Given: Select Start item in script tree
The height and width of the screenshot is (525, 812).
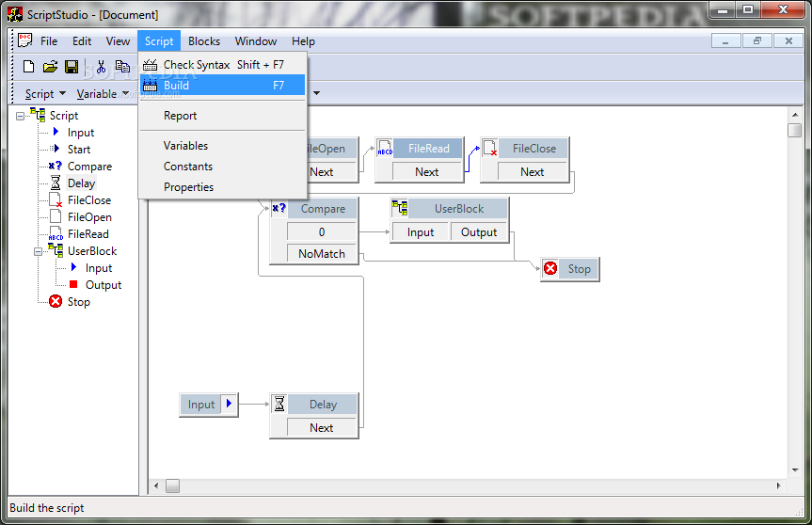Looking at the screenshot, I should [x=79, y=149].
